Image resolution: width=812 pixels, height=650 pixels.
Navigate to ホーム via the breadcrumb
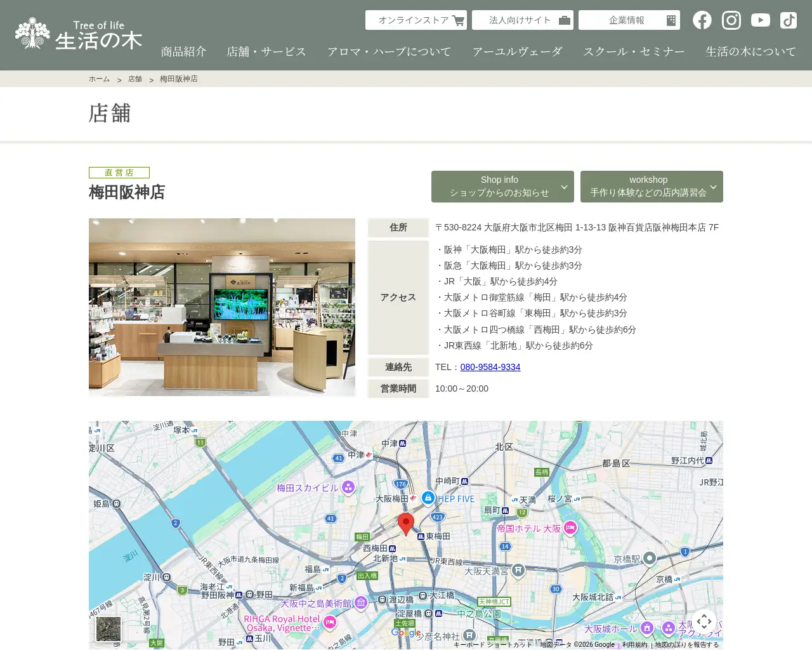[99, 79]
